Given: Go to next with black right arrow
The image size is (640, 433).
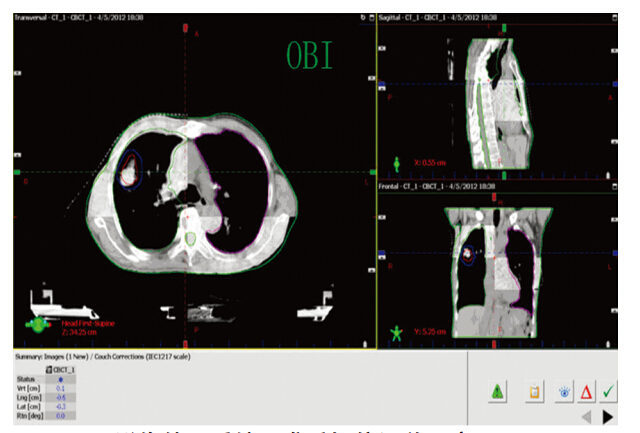Looking at the screenshot, I should [608, 417].
